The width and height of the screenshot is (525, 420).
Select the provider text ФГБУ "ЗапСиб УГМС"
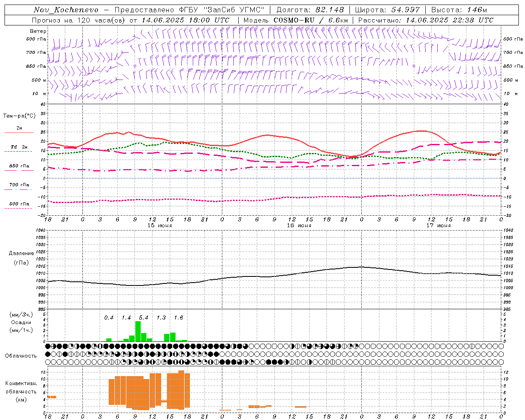click(222, 10)
